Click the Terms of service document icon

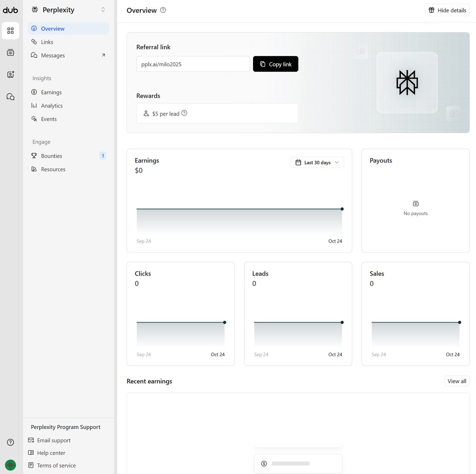click(31, 465)
